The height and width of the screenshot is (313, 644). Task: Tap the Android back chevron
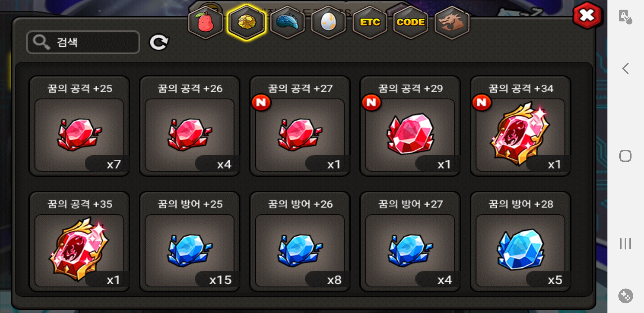pos(625,69)
